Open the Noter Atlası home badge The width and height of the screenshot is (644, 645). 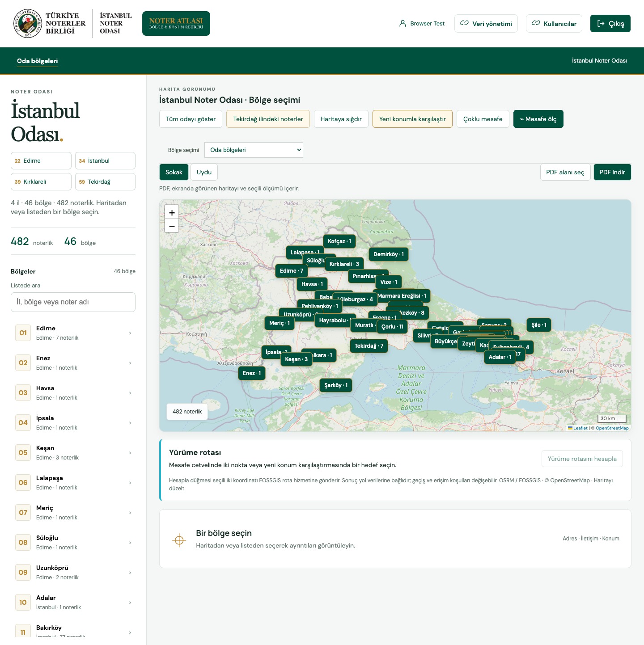click(x=176, y=23)
